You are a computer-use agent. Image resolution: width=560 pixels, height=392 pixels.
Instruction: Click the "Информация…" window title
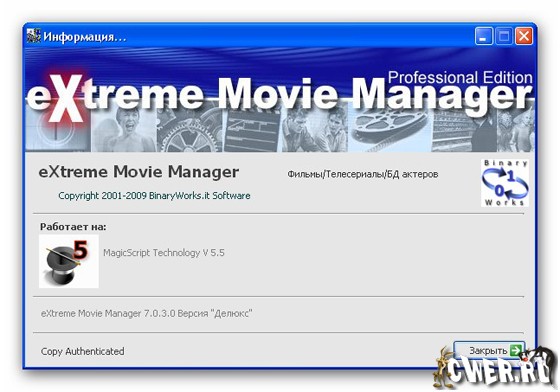tap(85, 37)
